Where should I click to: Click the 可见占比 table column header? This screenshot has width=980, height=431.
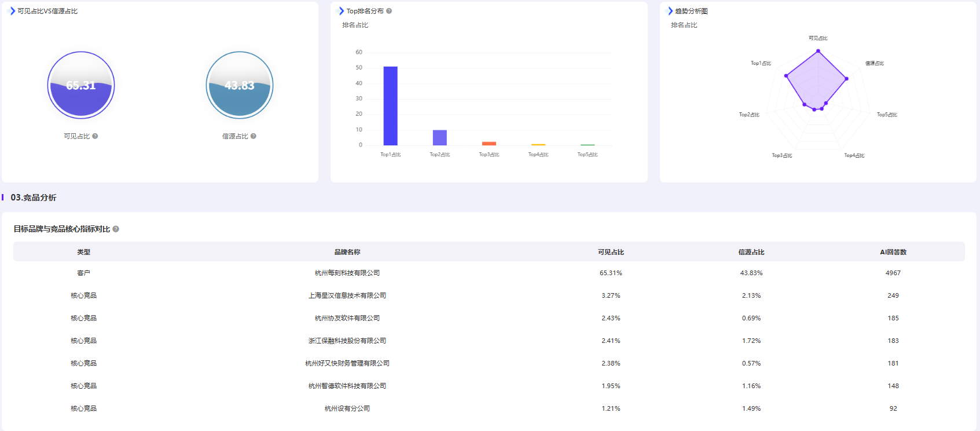click(x=611, y=252)
